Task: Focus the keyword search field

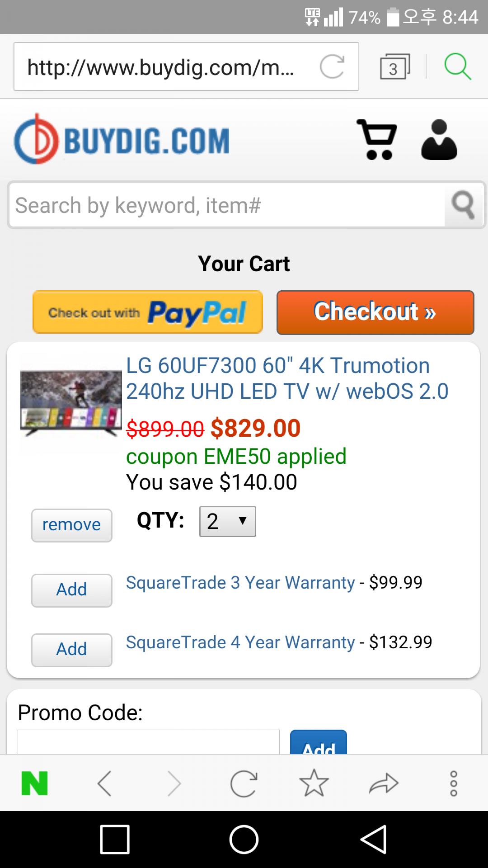Action: click(226, 205)
